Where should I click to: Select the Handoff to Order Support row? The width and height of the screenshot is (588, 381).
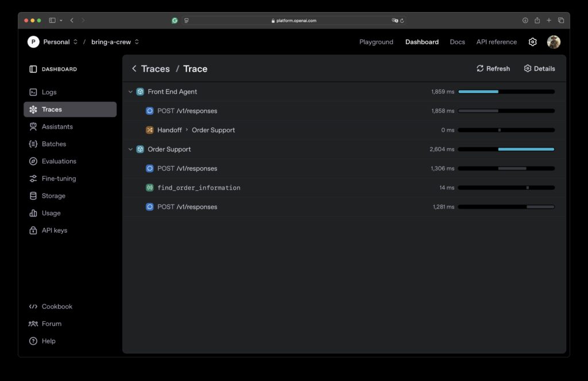[x=344, y=130]
